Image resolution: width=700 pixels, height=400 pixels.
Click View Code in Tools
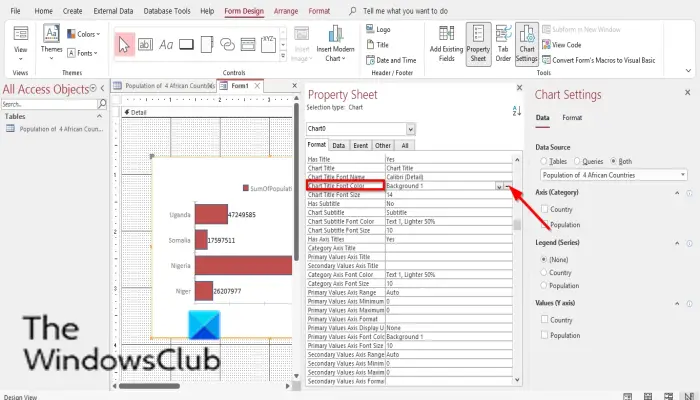coord(562,45)
